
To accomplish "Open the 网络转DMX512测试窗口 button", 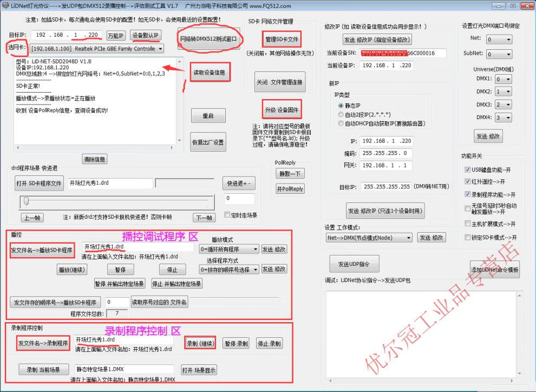I will (208, 38).
